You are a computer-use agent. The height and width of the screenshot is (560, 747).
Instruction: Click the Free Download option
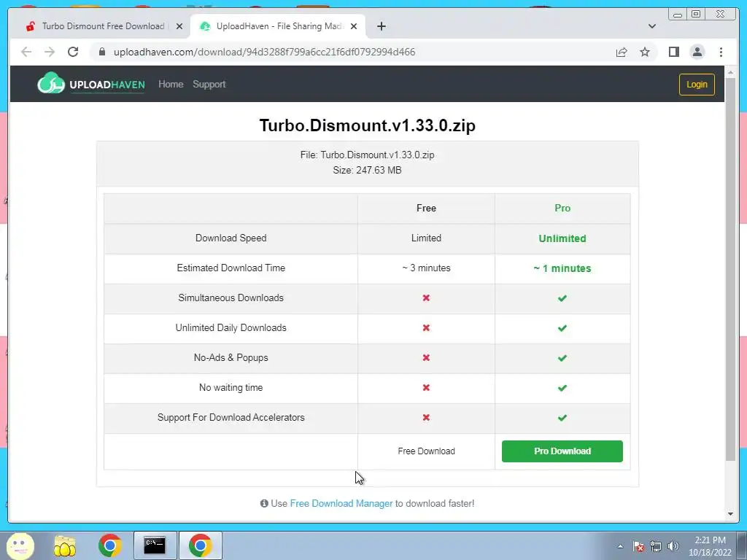coord(426,451)
